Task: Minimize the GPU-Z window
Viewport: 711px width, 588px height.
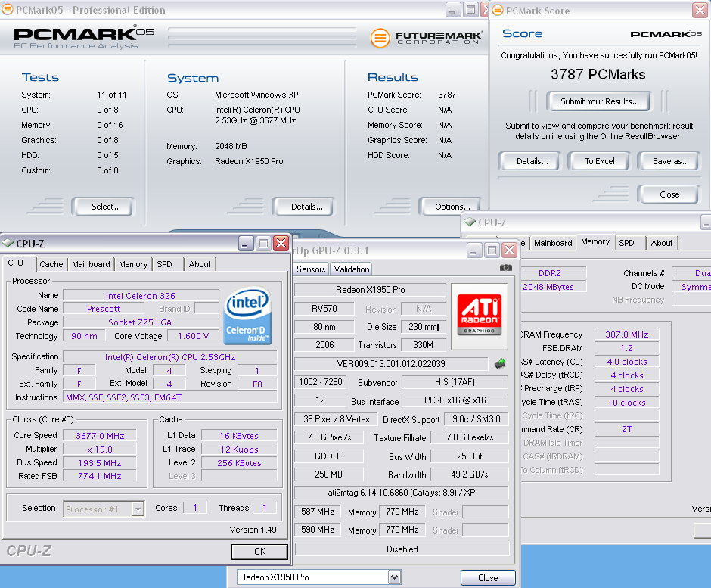Action: (473, 250)
